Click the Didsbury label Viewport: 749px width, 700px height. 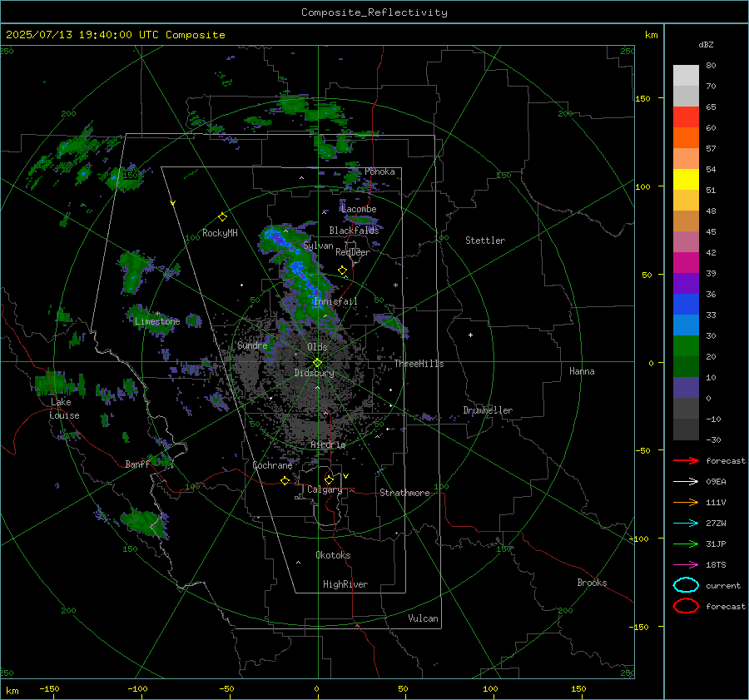pyautogui.click(x=314, y=373)
